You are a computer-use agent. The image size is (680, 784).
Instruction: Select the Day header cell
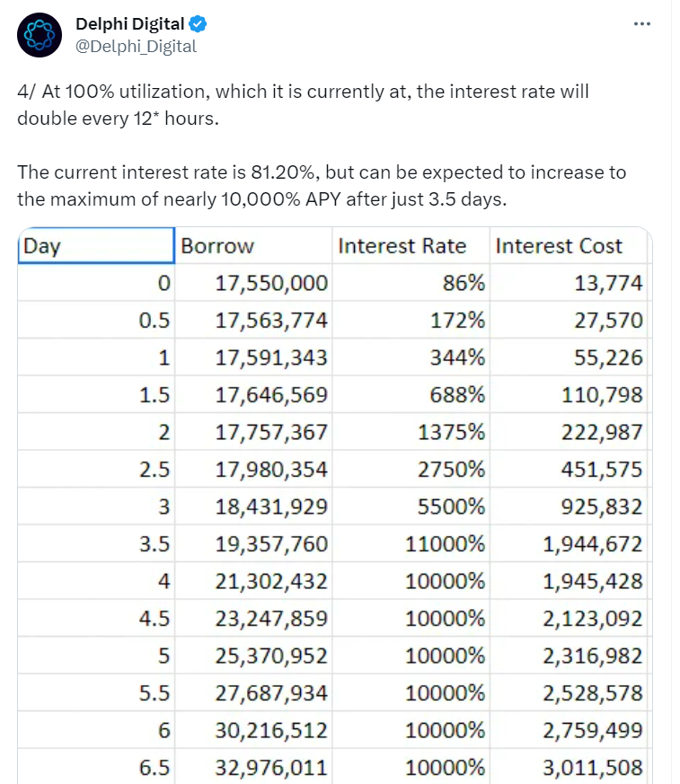[x=95, y=245]
